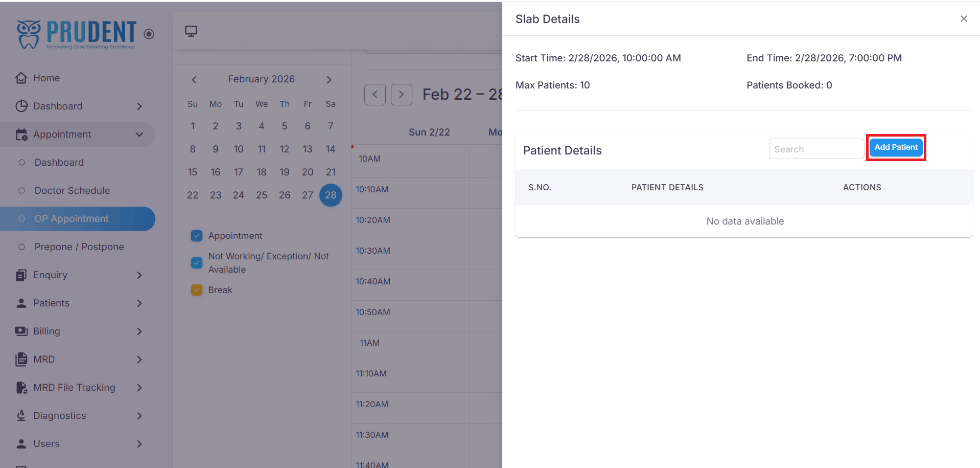Toggle the Break filter checkbox

pyautogui.click(x=197, y=290)
